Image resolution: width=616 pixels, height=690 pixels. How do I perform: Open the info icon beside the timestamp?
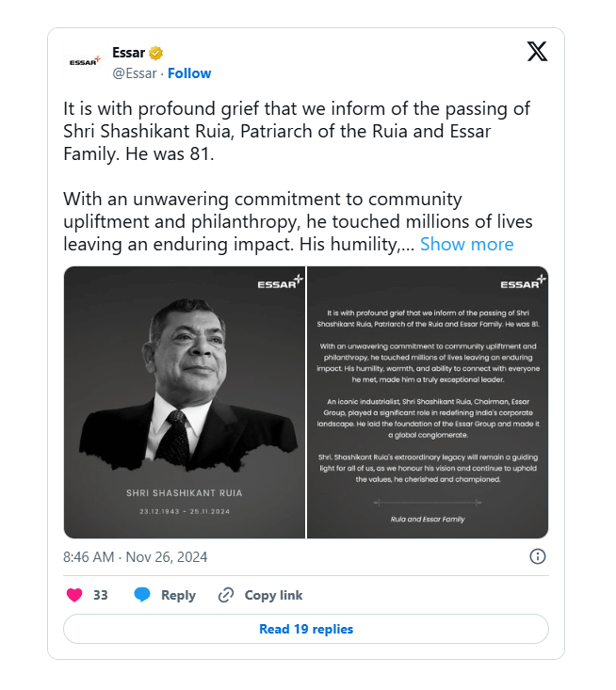(538, 556)
